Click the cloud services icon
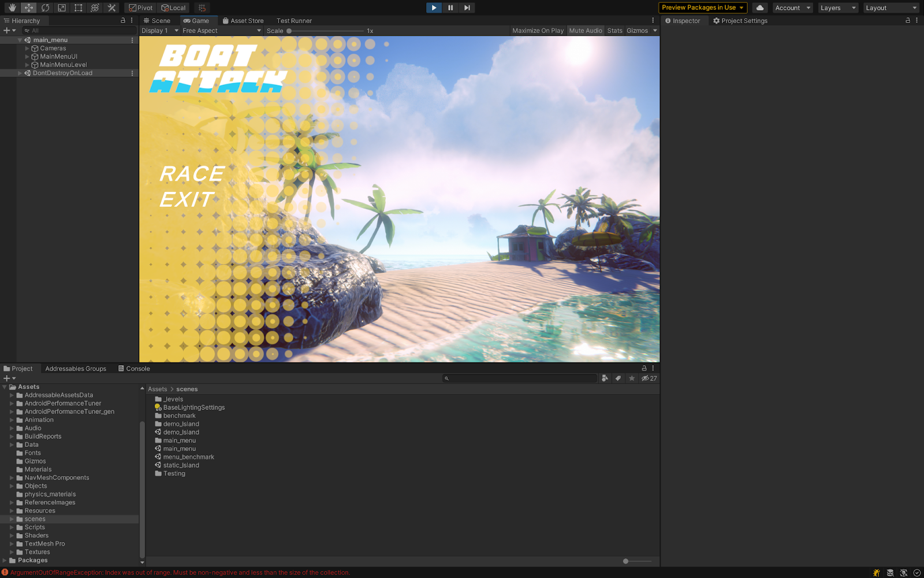 coord(760,8)
